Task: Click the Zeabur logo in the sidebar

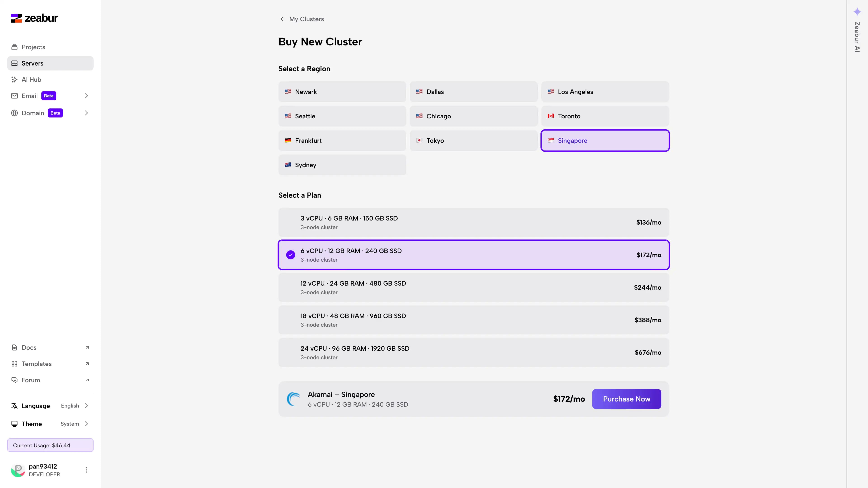Action: 34,18
